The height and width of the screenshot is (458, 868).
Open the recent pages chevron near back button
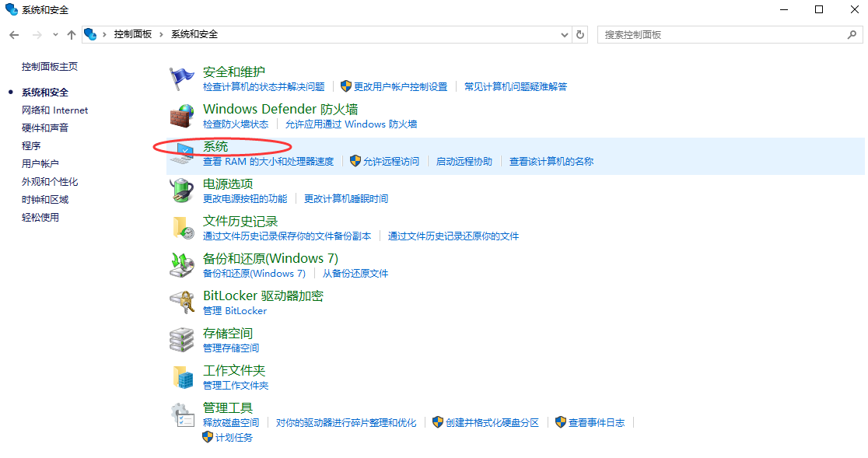54,34
